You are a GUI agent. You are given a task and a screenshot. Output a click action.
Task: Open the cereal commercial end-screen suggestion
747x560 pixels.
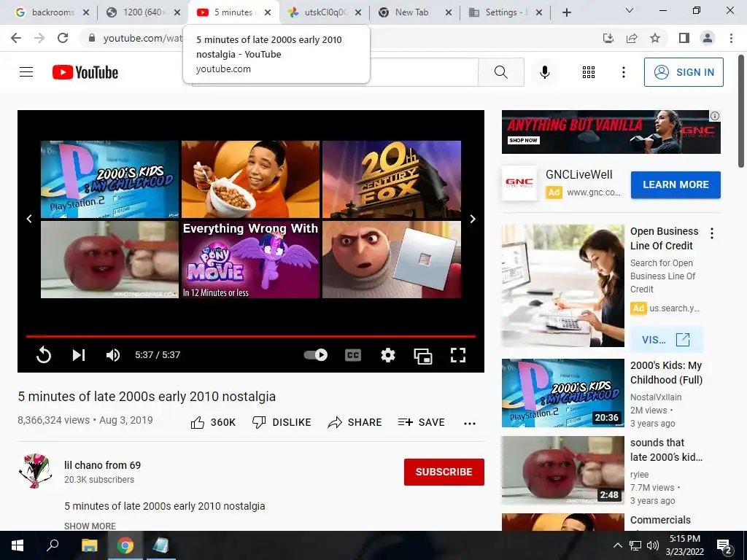[251, 179]
